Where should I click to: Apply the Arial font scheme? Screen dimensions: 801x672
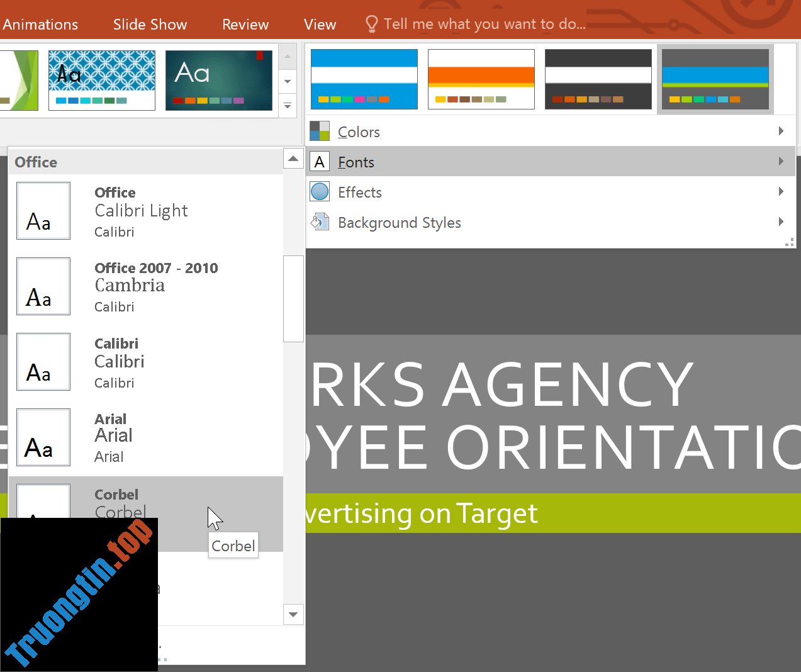coord(145,437)
